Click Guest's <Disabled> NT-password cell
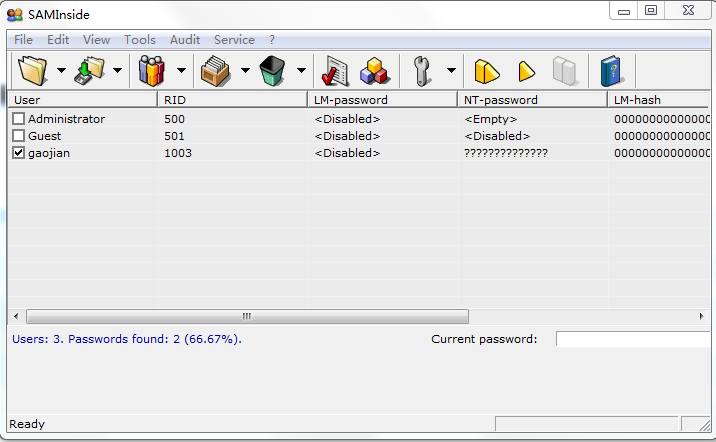Screen dimensions: 716x442 click(x=497, y=136)
